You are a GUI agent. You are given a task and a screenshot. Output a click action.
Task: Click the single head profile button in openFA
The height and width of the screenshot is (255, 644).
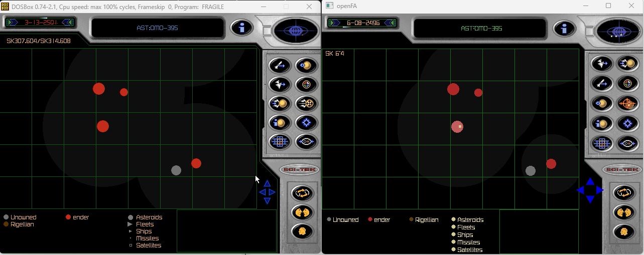[624, 231]
